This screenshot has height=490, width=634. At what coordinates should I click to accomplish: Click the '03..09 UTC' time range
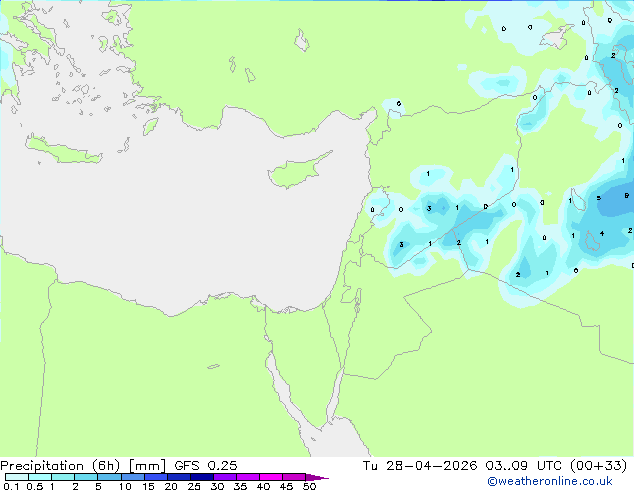coord(524,466)
